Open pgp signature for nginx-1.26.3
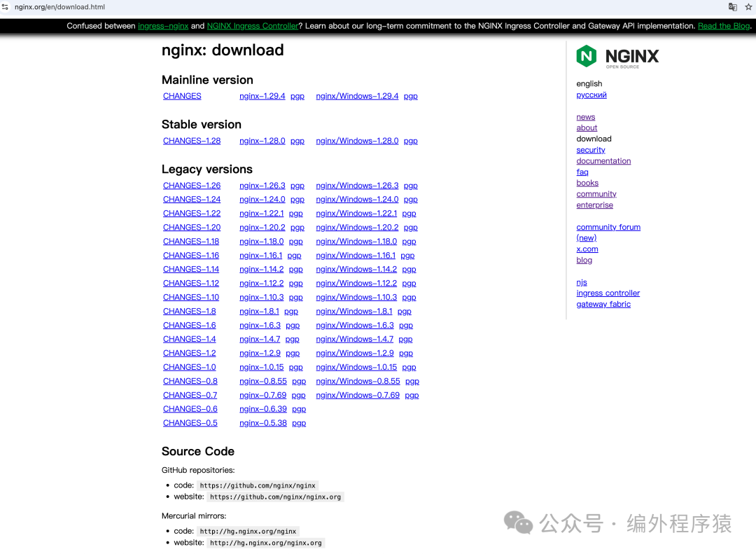This screenshot has width=756, height=554. point(297,186)
